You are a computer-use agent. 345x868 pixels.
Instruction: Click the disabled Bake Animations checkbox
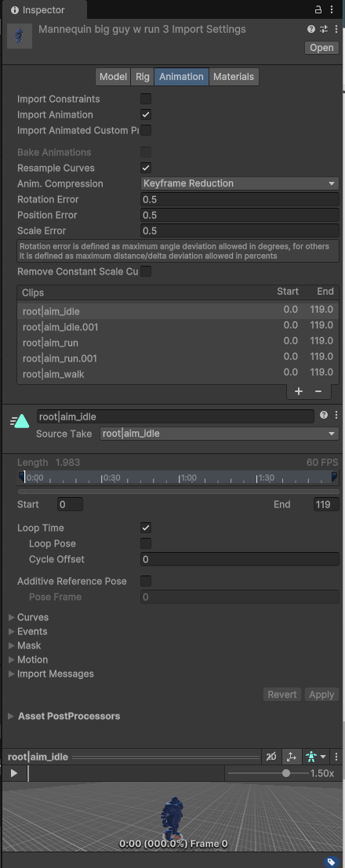pyautogui.click(x=146, y=152)
